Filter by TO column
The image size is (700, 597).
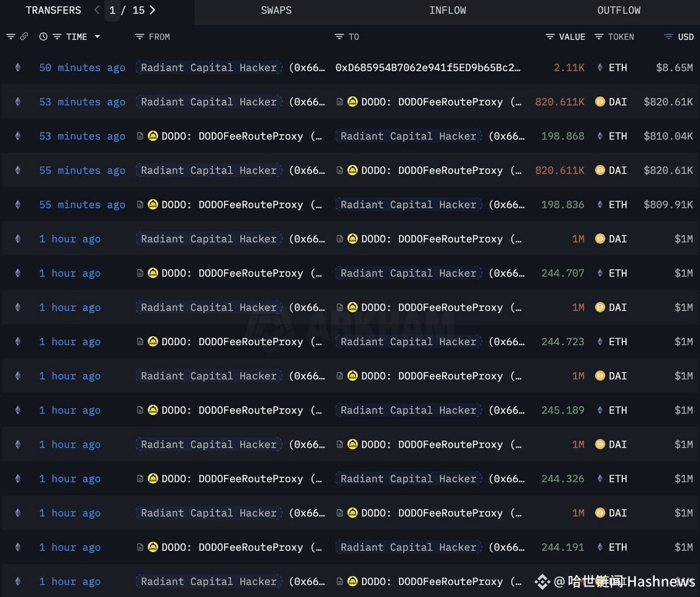339,37
